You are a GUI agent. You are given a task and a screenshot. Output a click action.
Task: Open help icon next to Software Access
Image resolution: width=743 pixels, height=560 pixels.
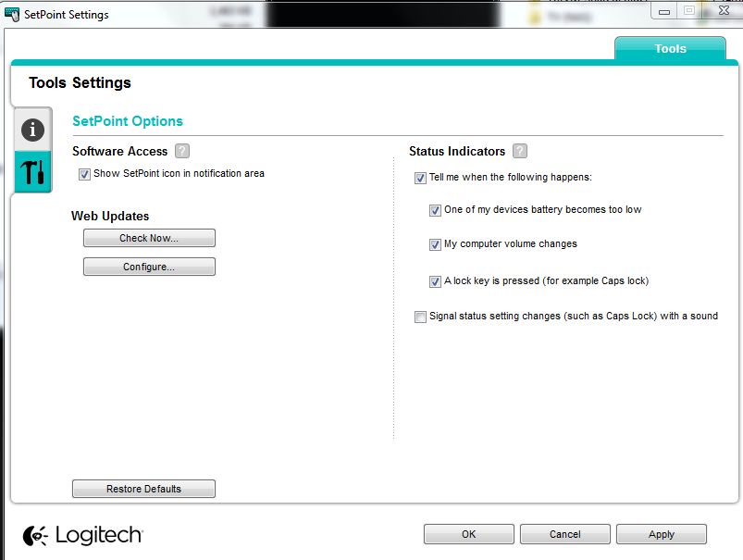182,151
